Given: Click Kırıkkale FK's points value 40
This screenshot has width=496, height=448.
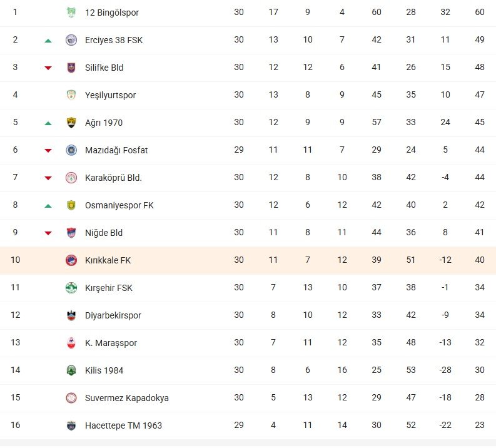Looking at the screenshot, I should click(x=480, y=260).
